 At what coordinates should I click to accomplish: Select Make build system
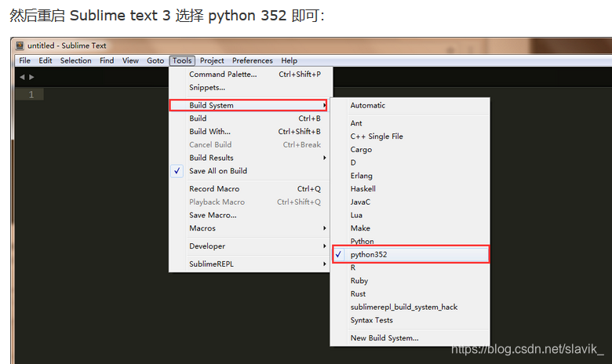click(410, 228)
